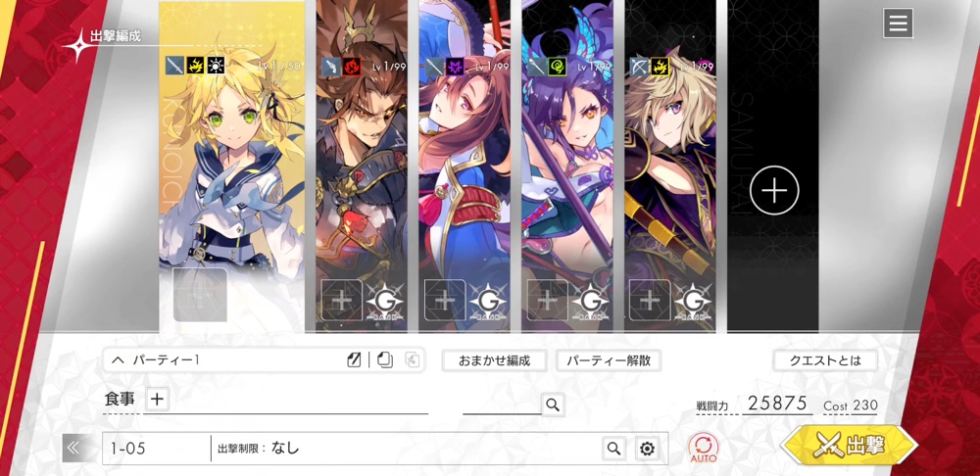Start the sortie with 出撃 button
This screenshot has height=476, width=980.
(850, 445)
